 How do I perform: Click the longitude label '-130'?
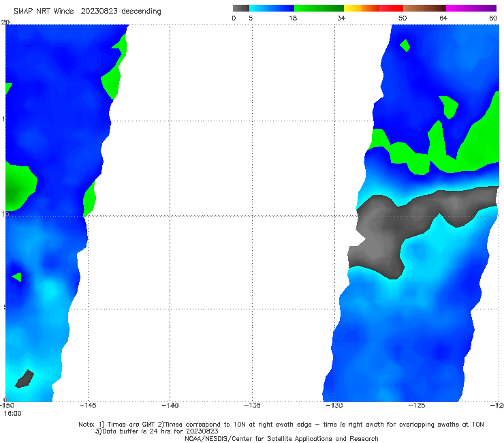334,406
